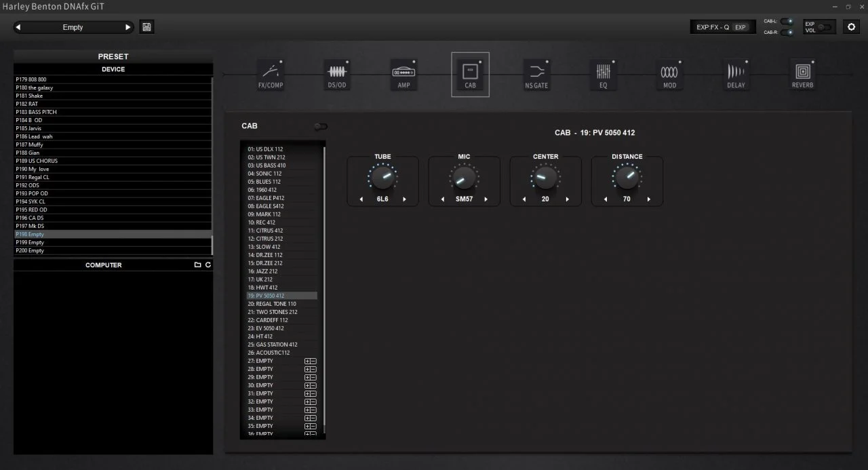Choose cabinet 13: SLOW 412

tap(281, 247)
